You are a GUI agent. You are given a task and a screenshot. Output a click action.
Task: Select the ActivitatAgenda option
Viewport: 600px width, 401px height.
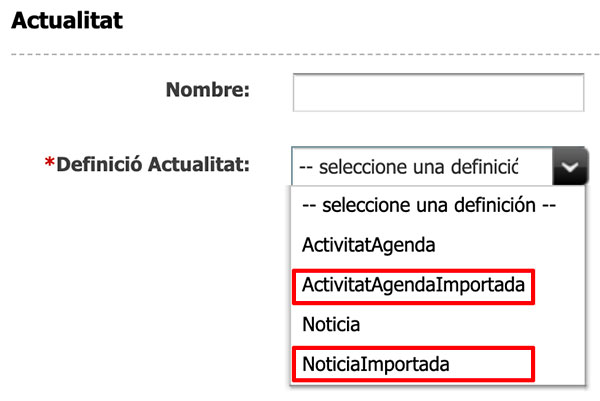point(369,244)
